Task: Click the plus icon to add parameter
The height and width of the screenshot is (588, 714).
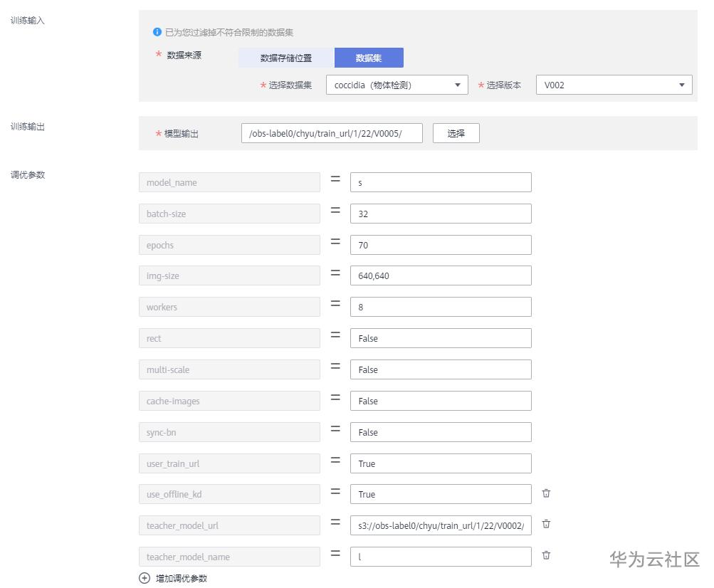Action: [x=145, y=578]
